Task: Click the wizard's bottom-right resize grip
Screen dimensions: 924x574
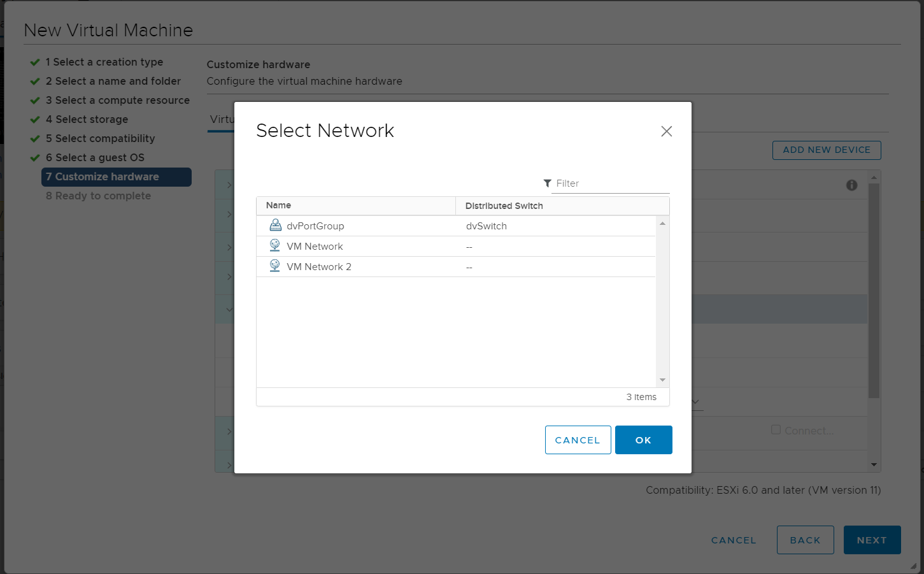Action: tap(914, 566)
